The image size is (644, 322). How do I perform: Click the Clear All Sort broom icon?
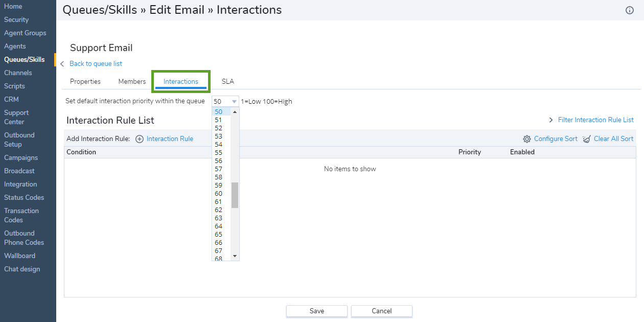tap(587, 139)
